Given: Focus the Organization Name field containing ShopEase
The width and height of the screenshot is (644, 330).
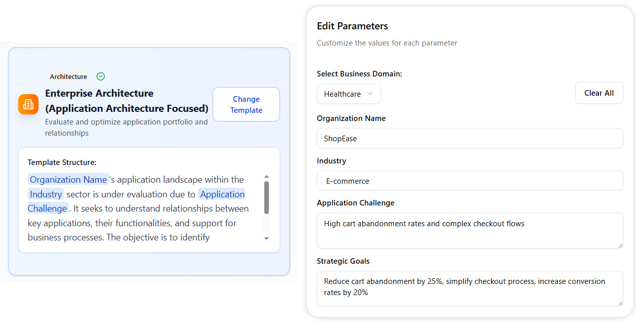Looking at the screenshot, I should (469, 138).
